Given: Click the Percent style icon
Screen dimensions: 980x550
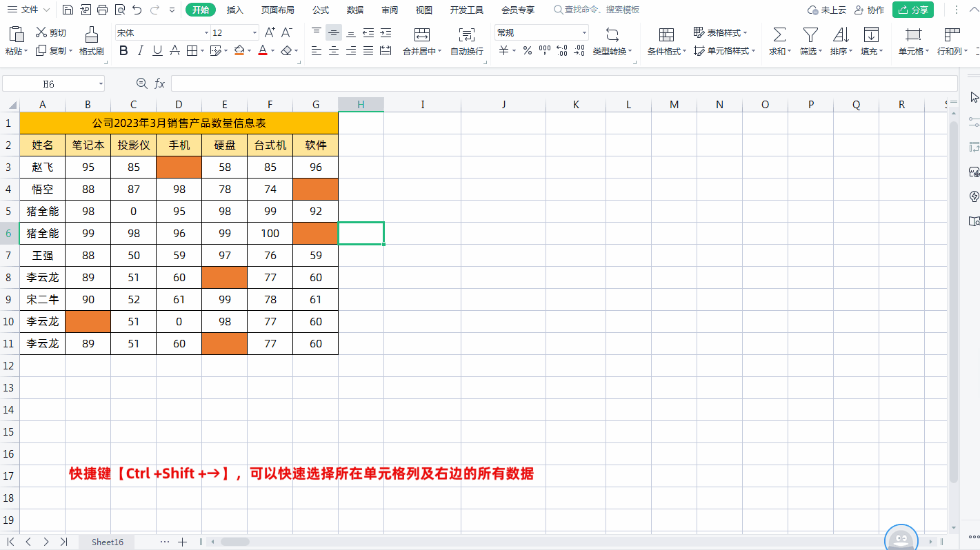Looking at the screenshot, I should [528, 50].
